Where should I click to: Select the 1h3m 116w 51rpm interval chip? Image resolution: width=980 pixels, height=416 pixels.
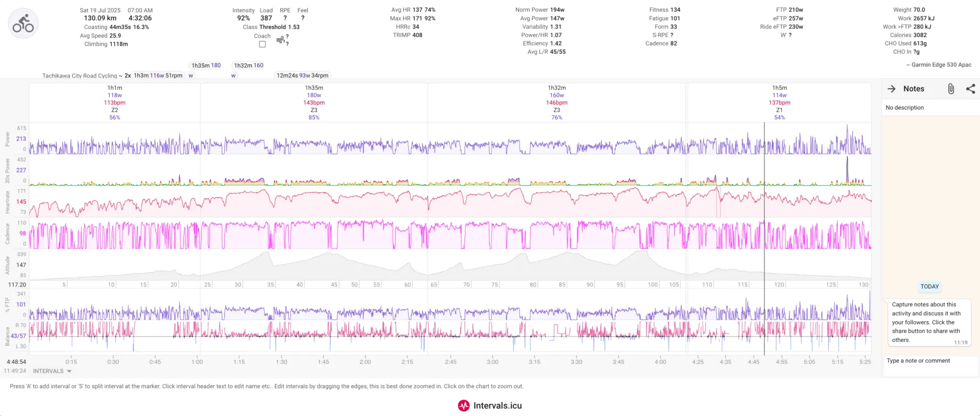pos(158,76)
